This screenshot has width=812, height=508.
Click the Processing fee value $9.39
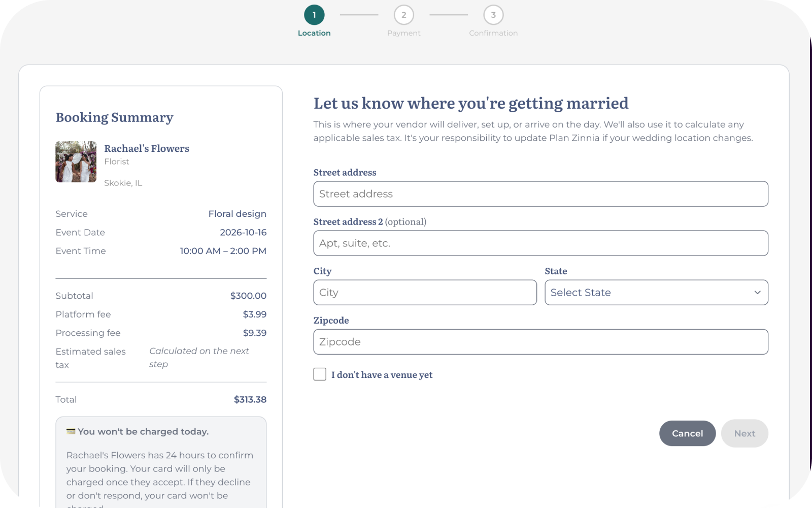click(x=255, y=333)
